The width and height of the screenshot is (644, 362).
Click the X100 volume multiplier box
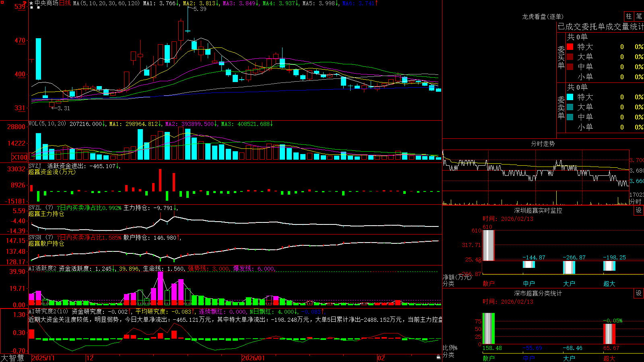coord(20,157)
